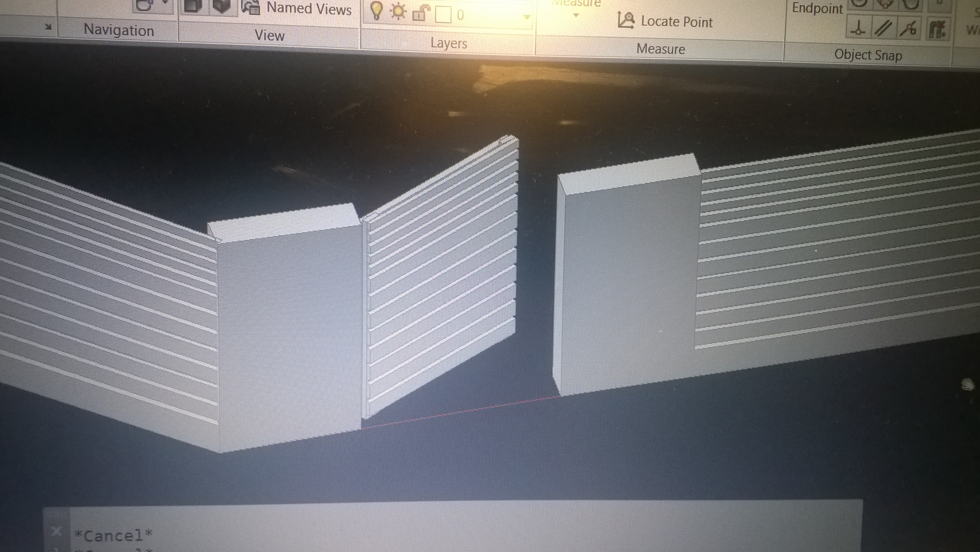980x552 pixels.
Task: Open the layer 0 dropdown list
Action: coord(526,17)
